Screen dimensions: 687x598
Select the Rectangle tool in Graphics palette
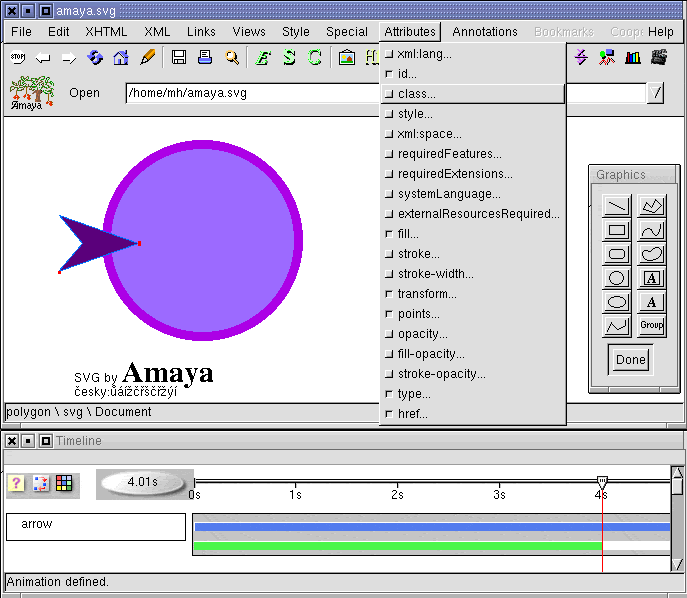click(x=617, y=230)
